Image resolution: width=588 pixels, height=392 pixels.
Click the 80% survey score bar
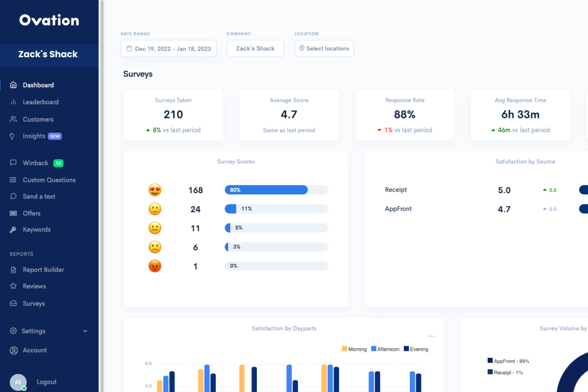pyautogui.click(x=276, y=190)
